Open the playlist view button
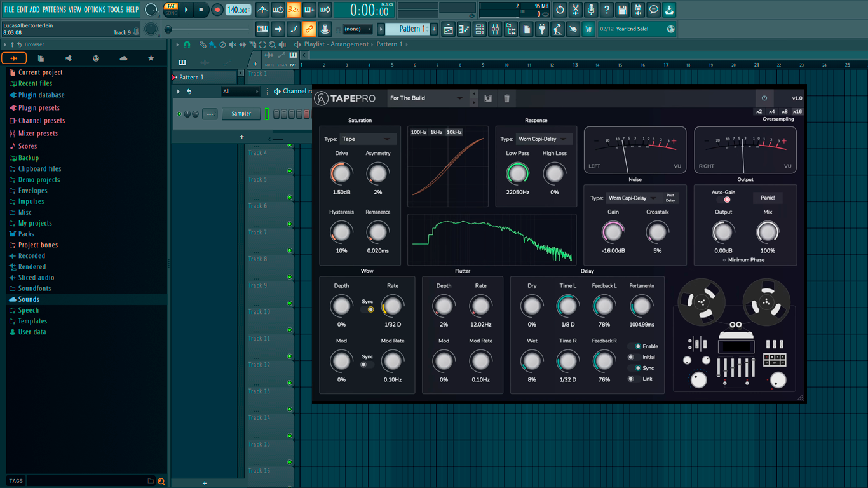 (x=448, y=29)
